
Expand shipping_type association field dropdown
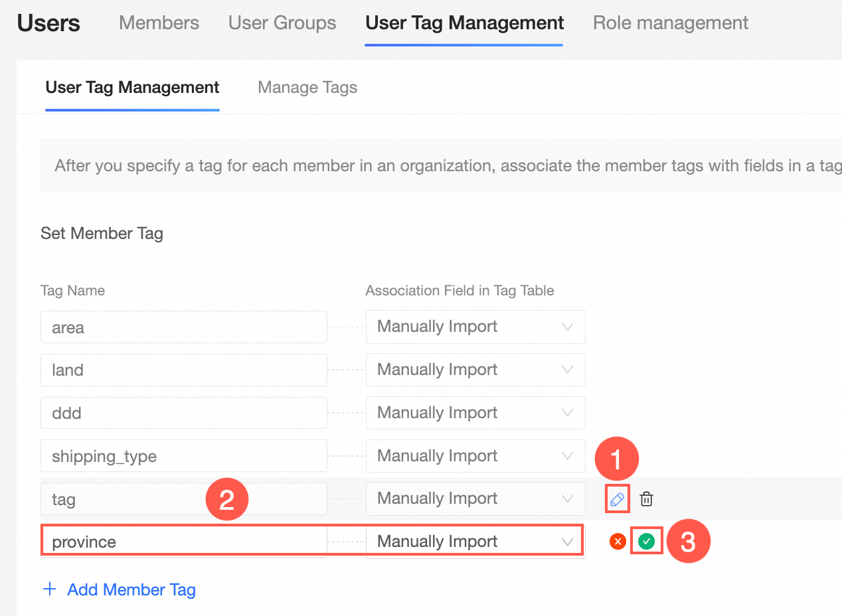click(475, 456)
